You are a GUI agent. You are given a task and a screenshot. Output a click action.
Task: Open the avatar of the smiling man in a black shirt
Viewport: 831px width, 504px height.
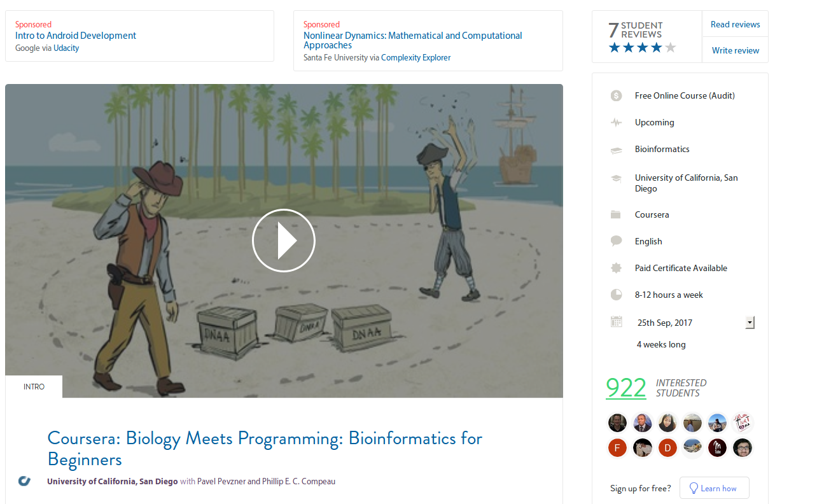[617, 423]
